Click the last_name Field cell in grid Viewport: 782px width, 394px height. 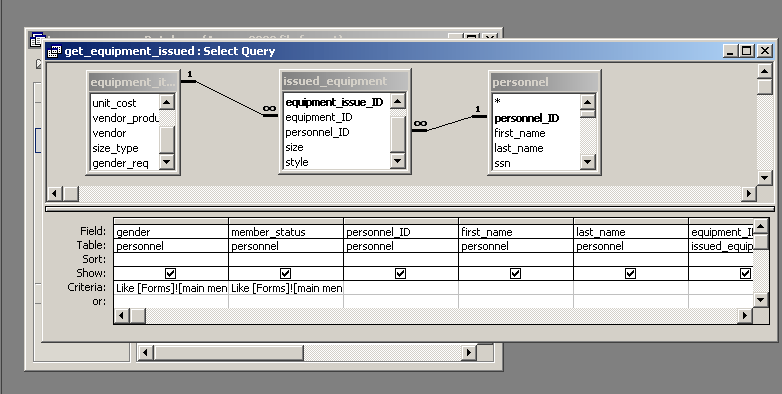(x=631, y=231)
